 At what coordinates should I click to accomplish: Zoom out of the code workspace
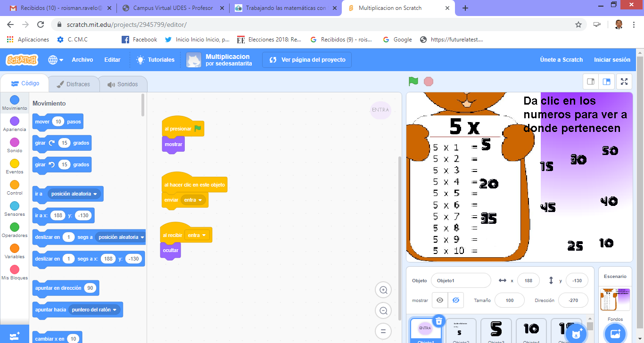point(383,310)
